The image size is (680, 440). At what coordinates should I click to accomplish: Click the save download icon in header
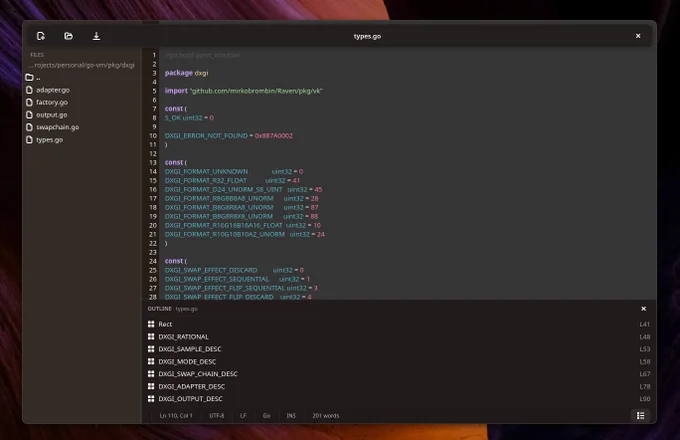tap(96, 36)
